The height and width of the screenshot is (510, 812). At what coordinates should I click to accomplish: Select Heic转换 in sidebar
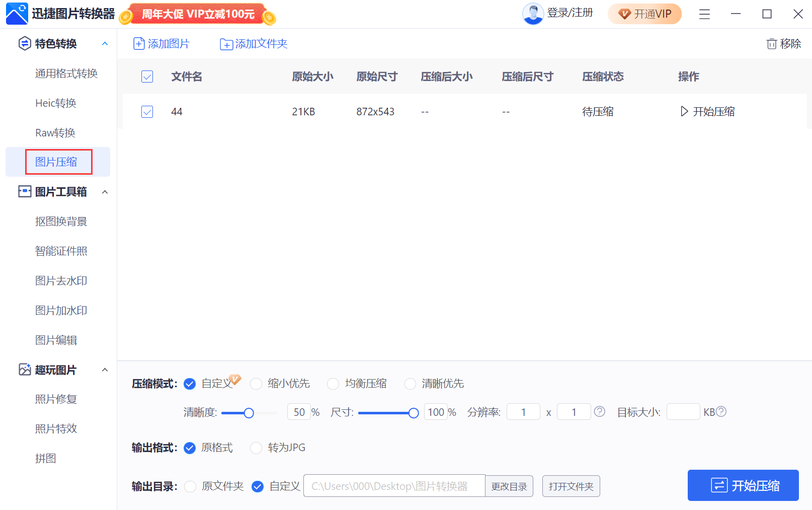[x=56, y=103]
